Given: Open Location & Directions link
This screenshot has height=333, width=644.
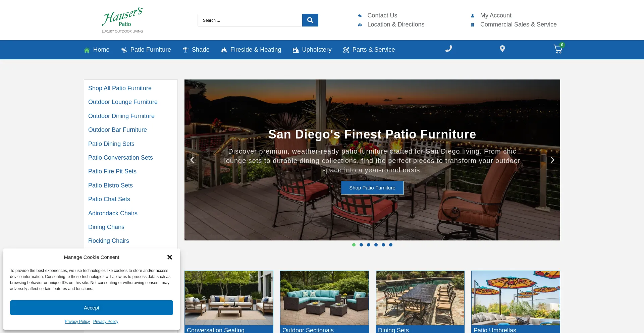Looking at the screenshot, I should [x=396, y=24].
